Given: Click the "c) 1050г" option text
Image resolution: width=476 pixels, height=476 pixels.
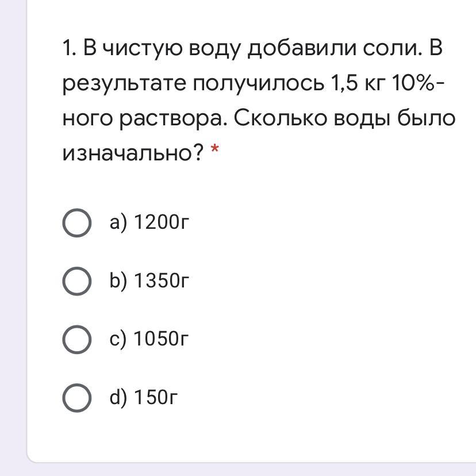Looking at the screenshot, I should [x=149, y=339].
